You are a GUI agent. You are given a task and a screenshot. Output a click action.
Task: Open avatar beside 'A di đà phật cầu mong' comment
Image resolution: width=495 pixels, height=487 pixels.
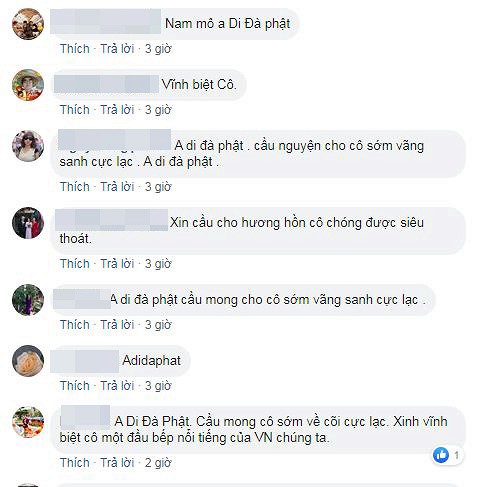coord(28,300)
